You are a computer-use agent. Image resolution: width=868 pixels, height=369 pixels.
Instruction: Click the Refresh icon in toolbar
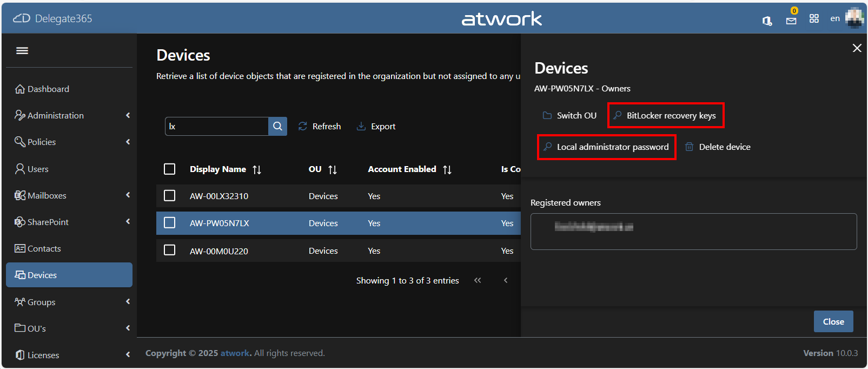point(303,126)
